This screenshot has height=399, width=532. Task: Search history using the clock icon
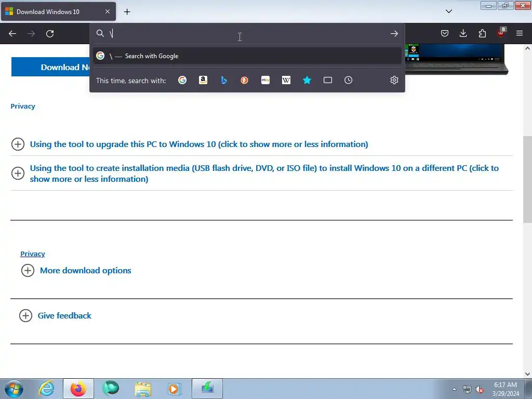pyautogui.click(x=349, y=81)
